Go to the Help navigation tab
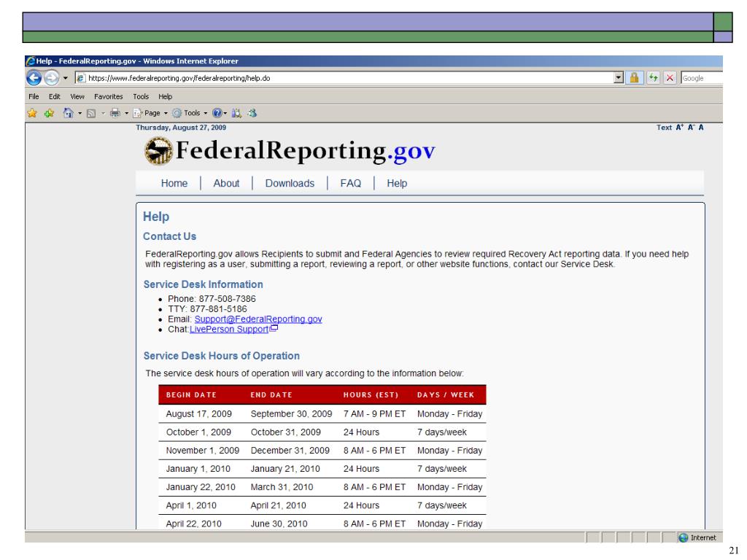This screenshot has height=560, width=747. coord(397,183)
